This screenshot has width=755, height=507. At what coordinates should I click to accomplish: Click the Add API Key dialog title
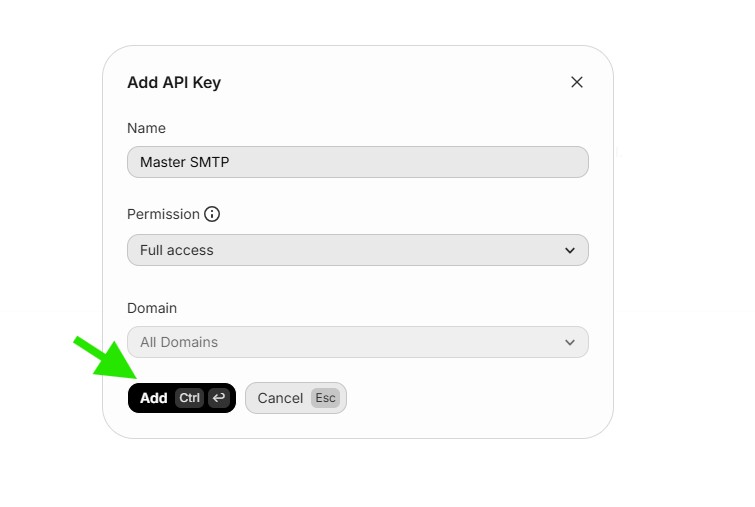[174, 83]
